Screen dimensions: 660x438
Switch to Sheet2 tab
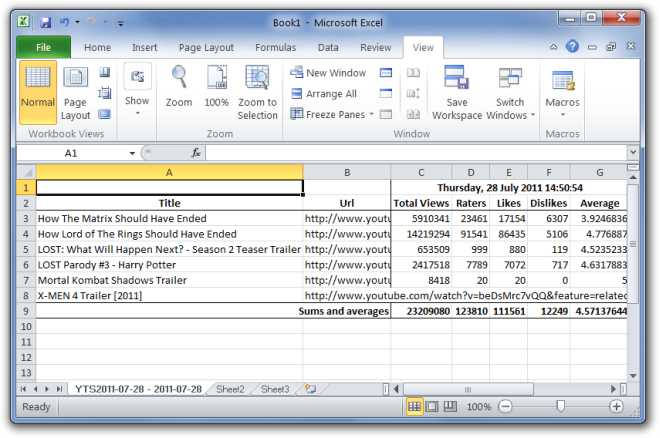coord(230,389)
